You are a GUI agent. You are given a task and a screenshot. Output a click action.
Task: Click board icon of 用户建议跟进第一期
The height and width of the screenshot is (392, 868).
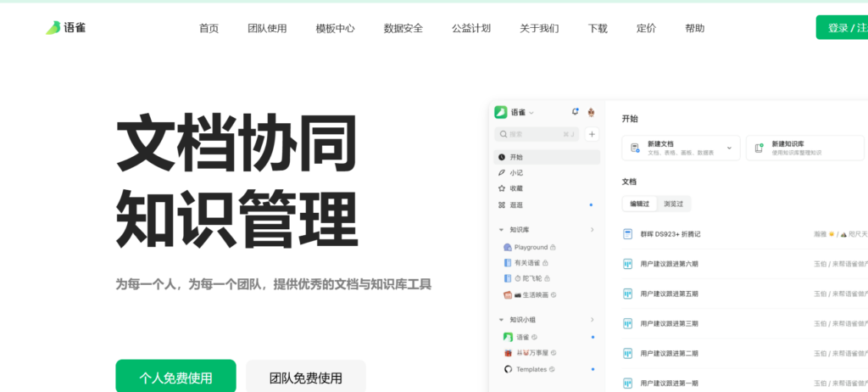[x=628, y=384]
